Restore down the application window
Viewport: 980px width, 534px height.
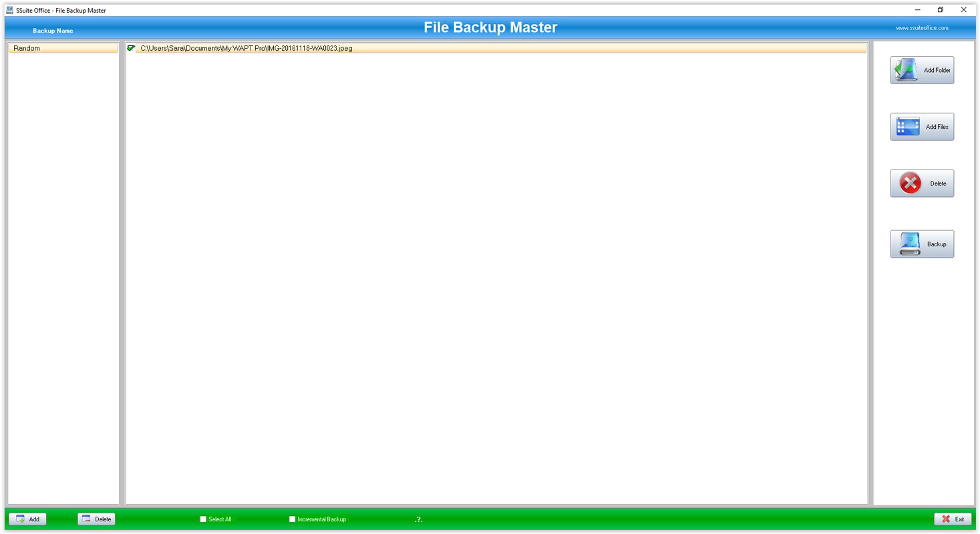(x=941, y=10)
